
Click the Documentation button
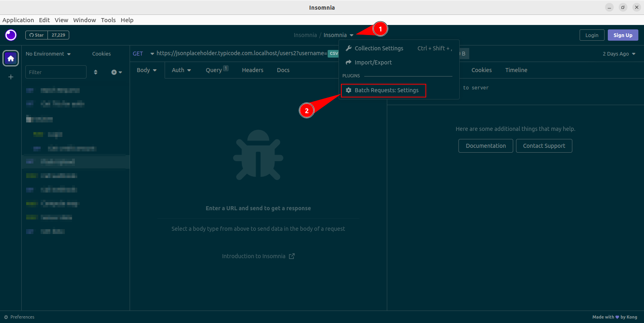click(x=486, y=146)
